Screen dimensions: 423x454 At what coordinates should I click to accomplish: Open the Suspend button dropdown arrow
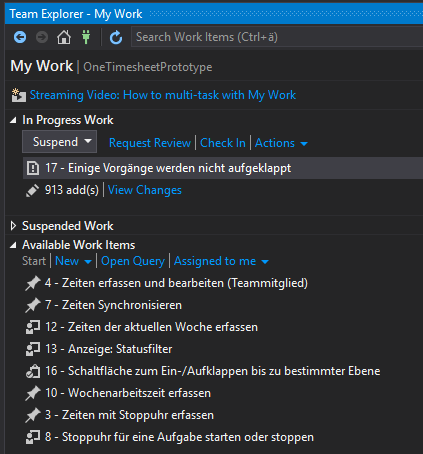[88, 141]
